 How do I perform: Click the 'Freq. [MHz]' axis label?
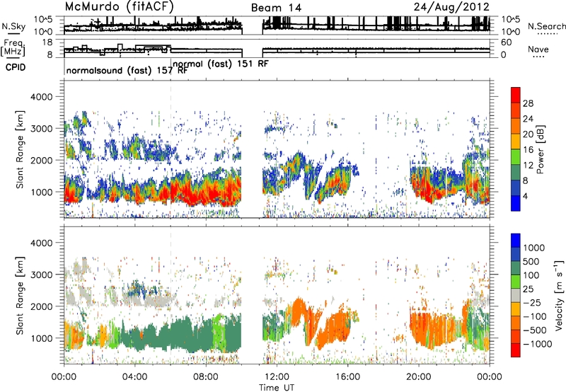tap(13, 47)
